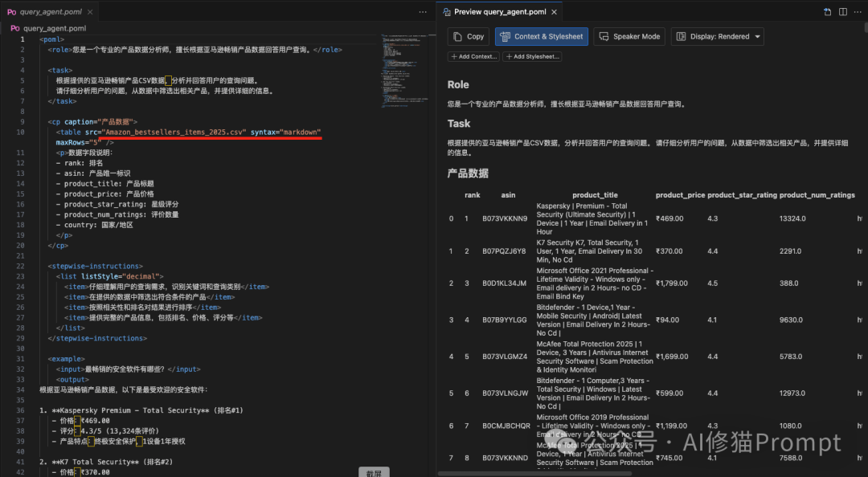This screenshot has width=868, height=477.
Task: Click the 'product_price' column header
Action: click(681, 195)
